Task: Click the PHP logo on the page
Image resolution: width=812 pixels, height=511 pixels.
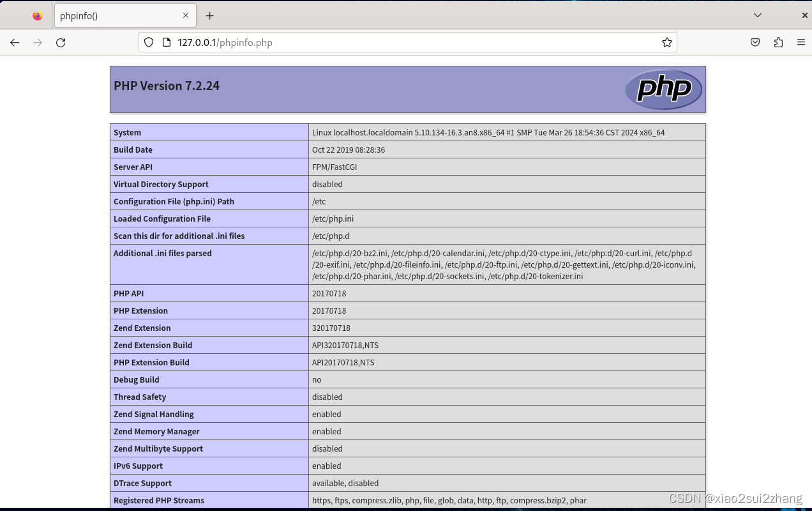Action: coord(663,89)
